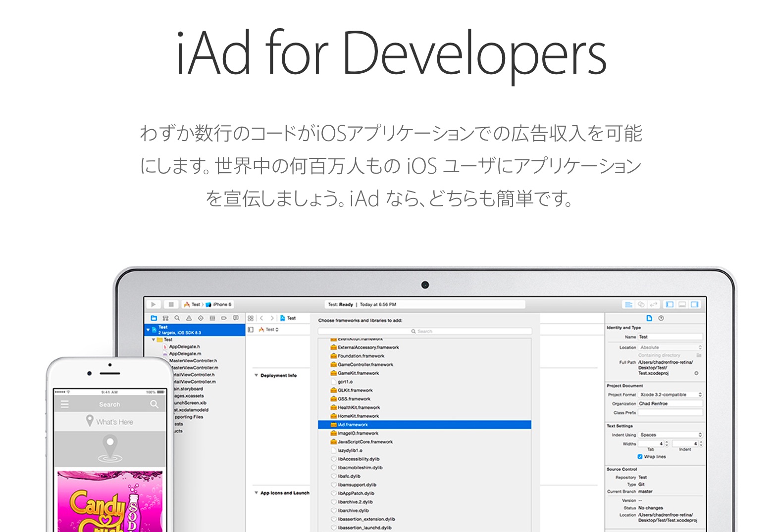Open the Debug navigator icon

tap(212, 318)
